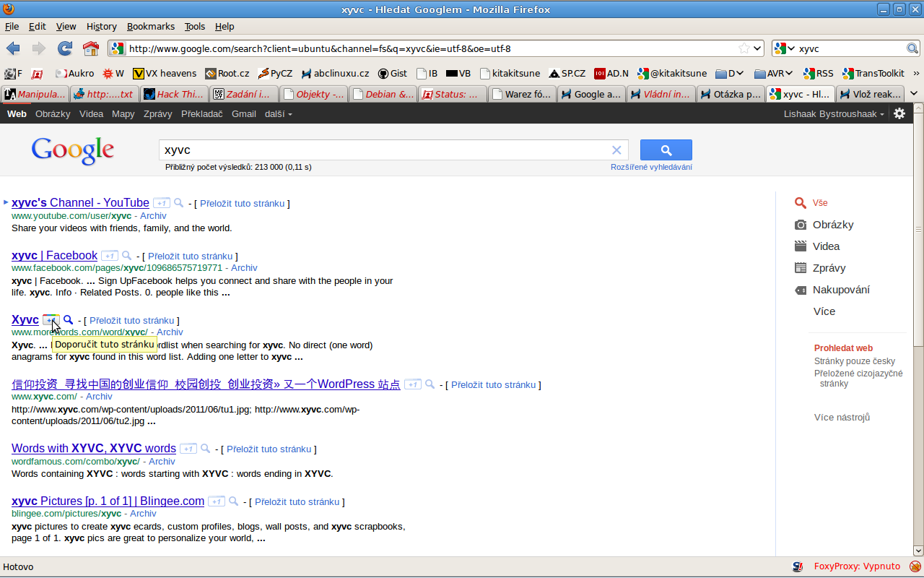Click +1 beside xyvc Pictures Blingee.com
This screenshot has width=924, height=578.
(x=217, y=501)
